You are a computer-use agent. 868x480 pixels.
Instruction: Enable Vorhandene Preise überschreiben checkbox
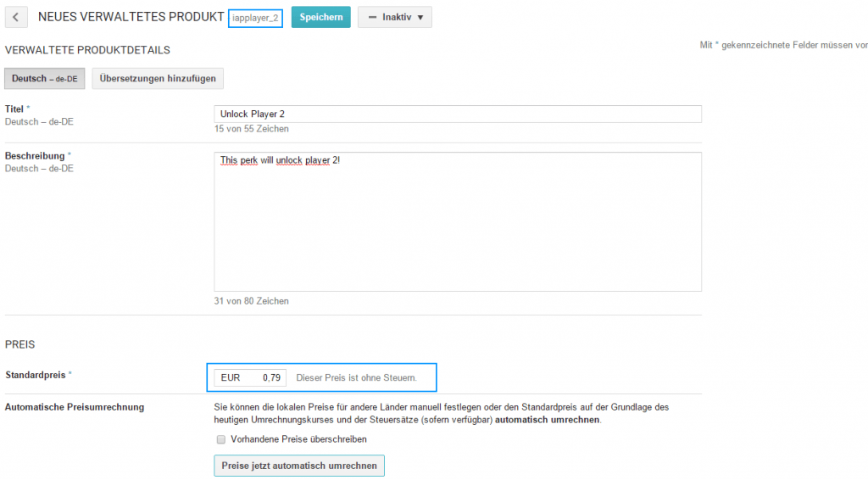coord(221,439)
